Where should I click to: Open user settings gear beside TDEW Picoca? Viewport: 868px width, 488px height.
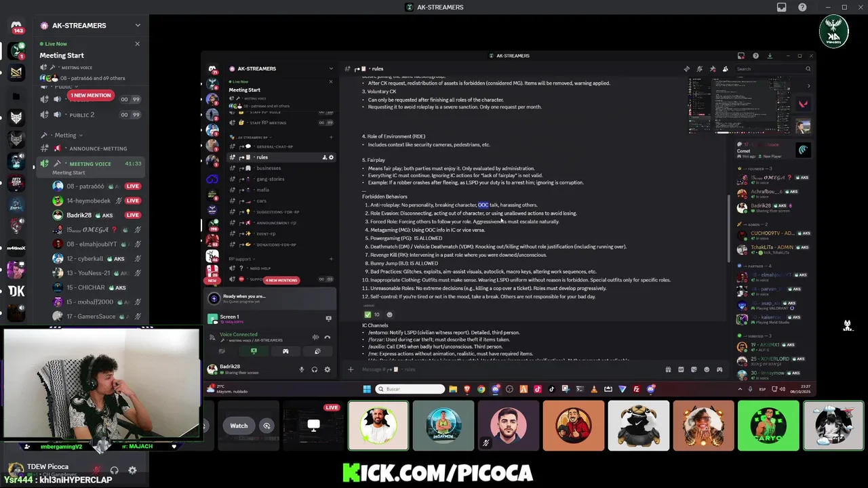tap(132, 470)
